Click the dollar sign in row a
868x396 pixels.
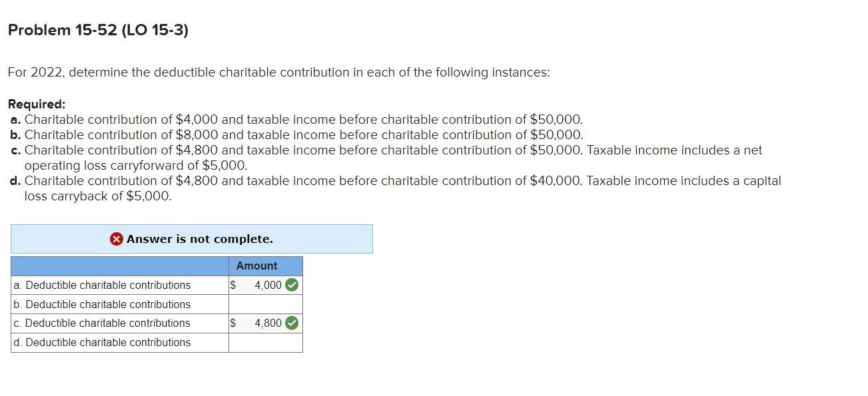click(x=232, y=285)
